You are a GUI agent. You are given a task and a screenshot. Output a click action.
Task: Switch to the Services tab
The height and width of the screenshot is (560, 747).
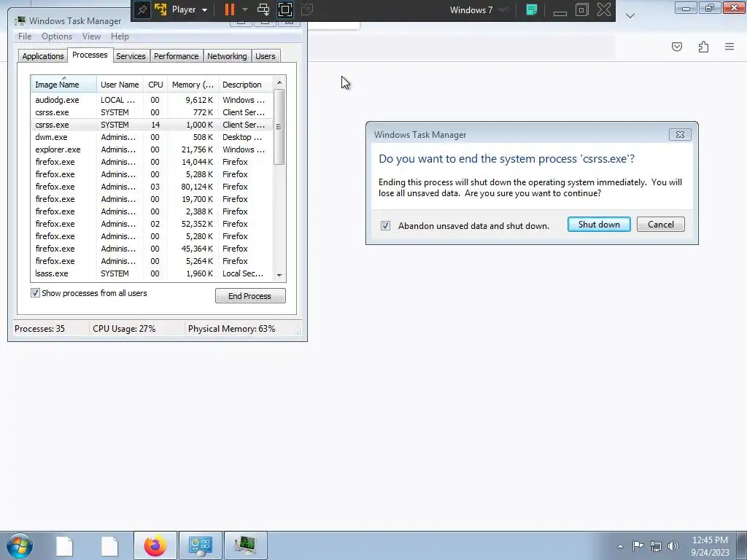[x=131, y=56]
